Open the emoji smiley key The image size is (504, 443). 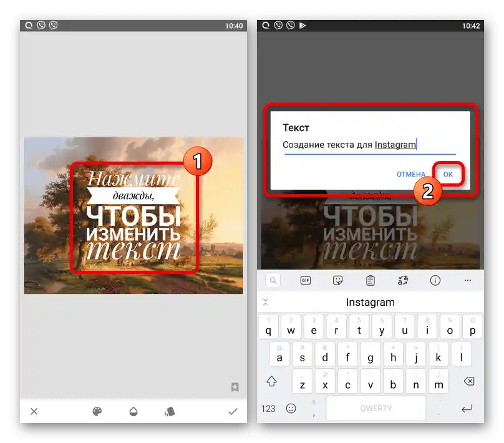(291, 409)
